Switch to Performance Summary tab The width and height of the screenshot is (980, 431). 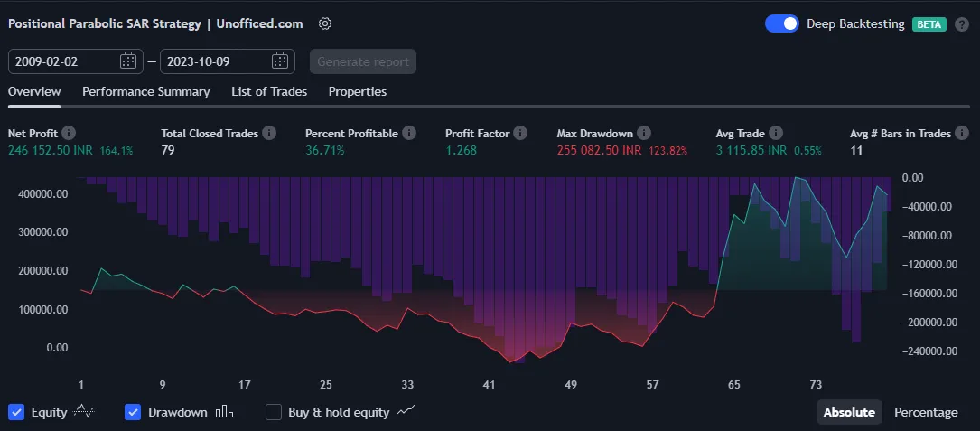click(x=145, y=91)
